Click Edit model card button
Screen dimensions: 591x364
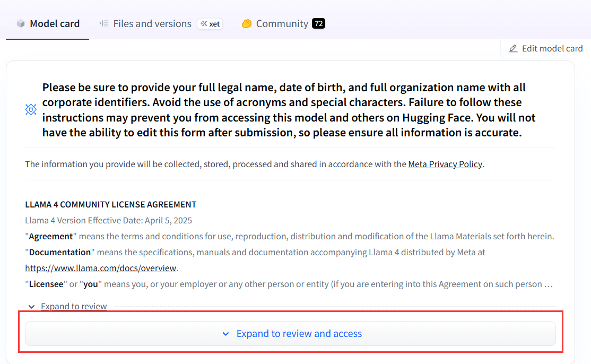(x=546, y=49)
